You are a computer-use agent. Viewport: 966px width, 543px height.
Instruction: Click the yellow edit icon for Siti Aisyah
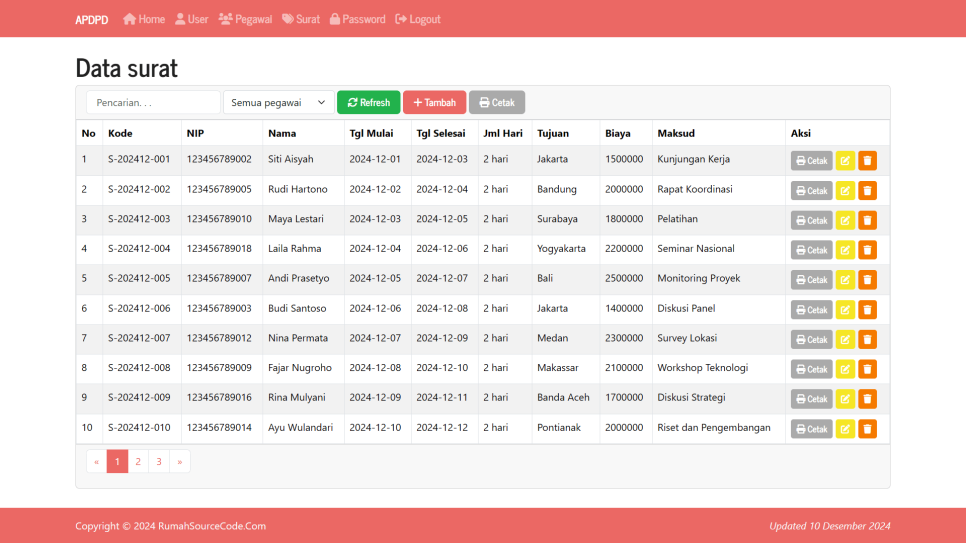(x=845, y=161)
